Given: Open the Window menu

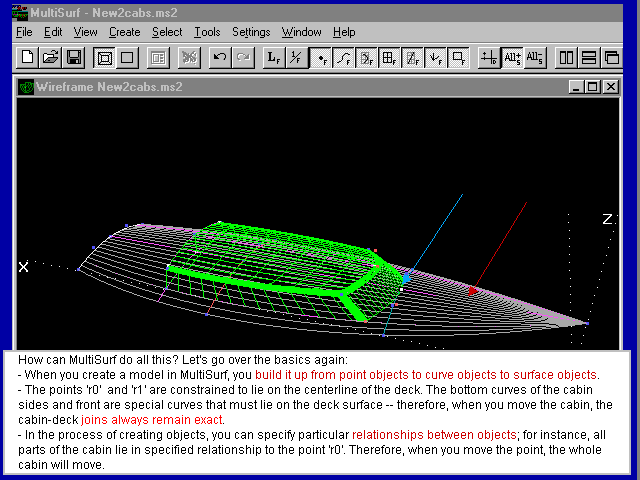Looking at the screenshot, I should pyautogui.click(x=302, y=32).
